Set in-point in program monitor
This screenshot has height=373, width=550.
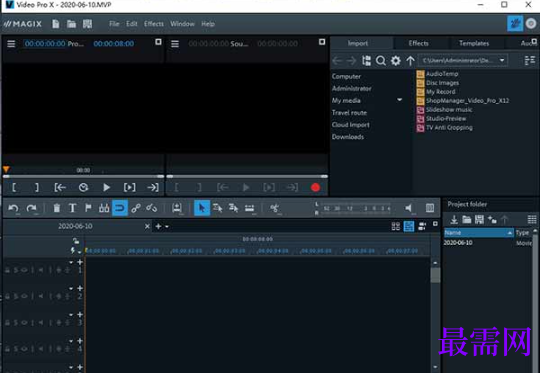[14, 187]
